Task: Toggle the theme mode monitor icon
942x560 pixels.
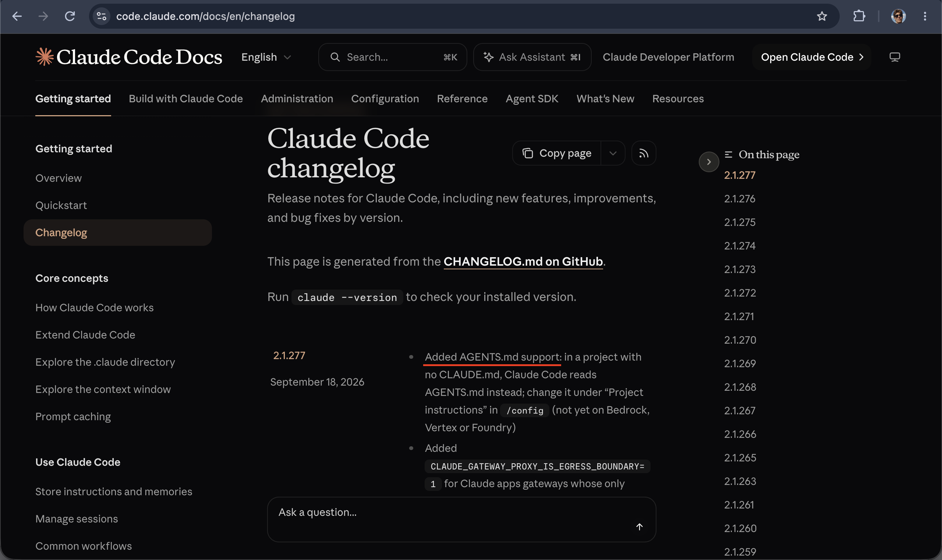Action: (895, 57)
